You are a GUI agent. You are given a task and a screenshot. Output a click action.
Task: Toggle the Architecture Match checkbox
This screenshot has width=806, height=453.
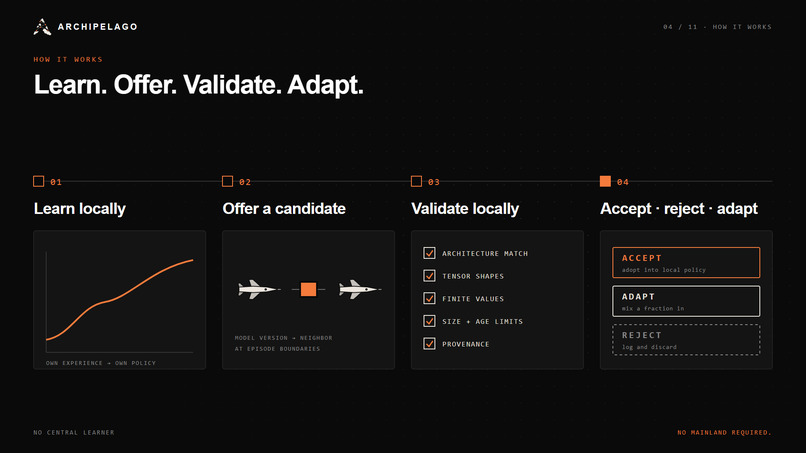[429, 253]
